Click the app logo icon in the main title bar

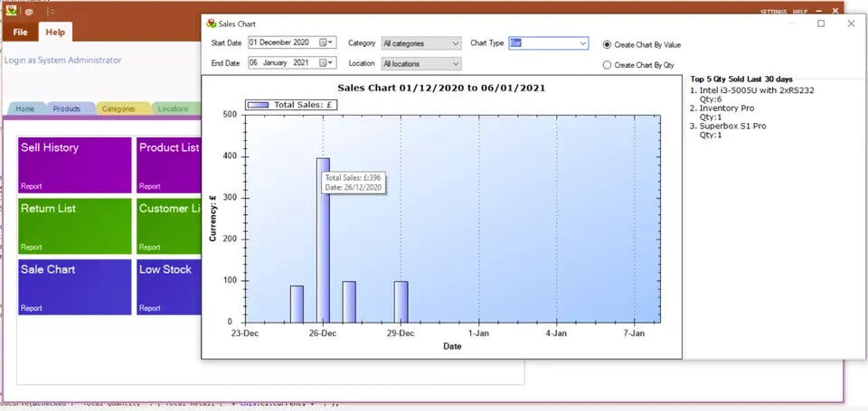point(11,10)
